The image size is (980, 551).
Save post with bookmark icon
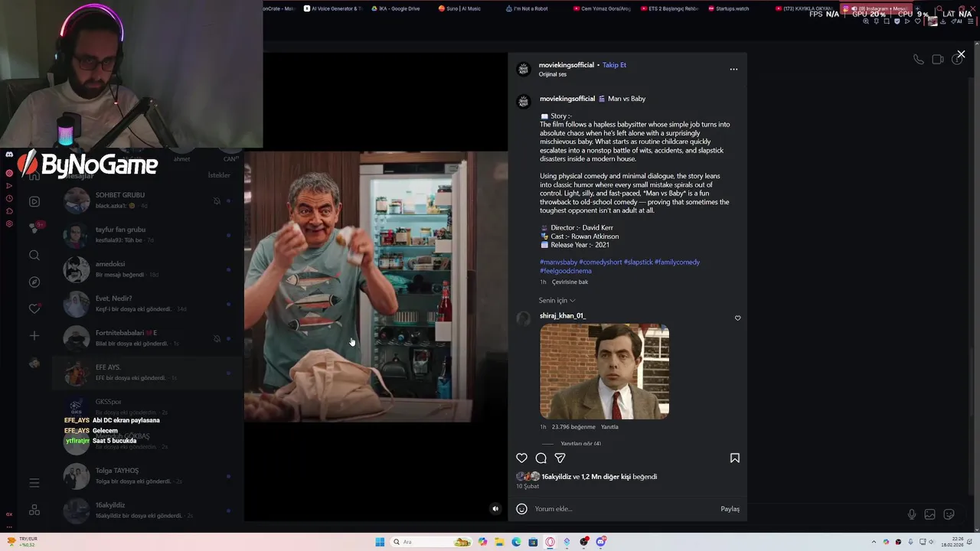click(x=734, y=458)
